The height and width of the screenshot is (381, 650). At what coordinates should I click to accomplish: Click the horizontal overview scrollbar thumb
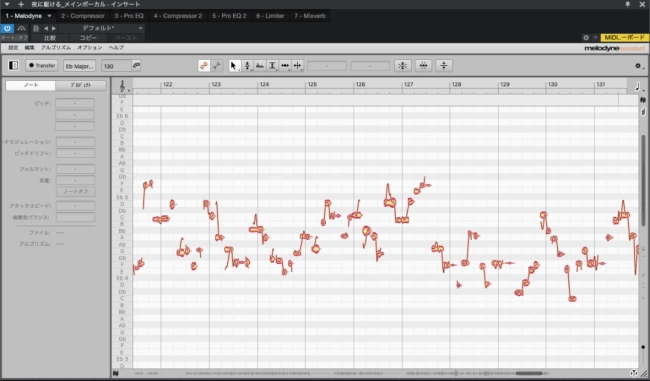click(529, 373)
